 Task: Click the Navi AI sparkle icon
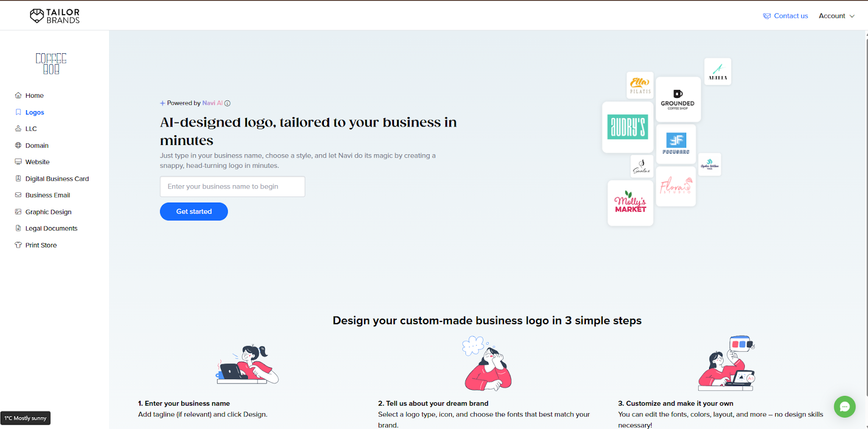click(162, 103)
